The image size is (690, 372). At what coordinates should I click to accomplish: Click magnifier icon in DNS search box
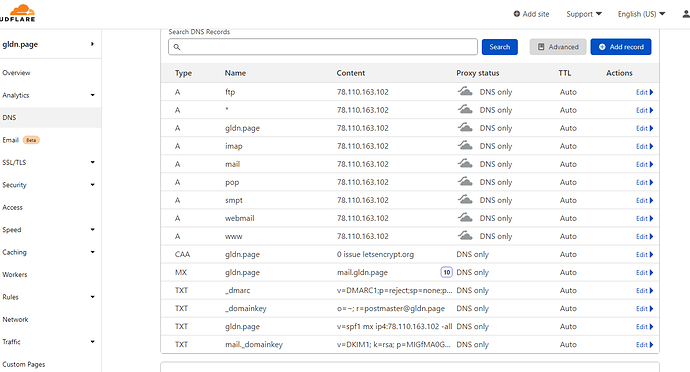(177, 47)
